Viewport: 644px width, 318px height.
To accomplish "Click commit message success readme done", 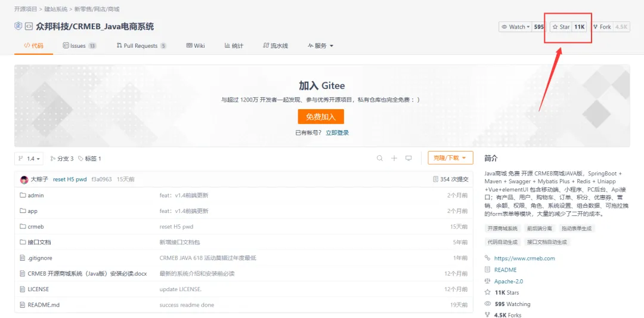I will [x=187, y=305].
